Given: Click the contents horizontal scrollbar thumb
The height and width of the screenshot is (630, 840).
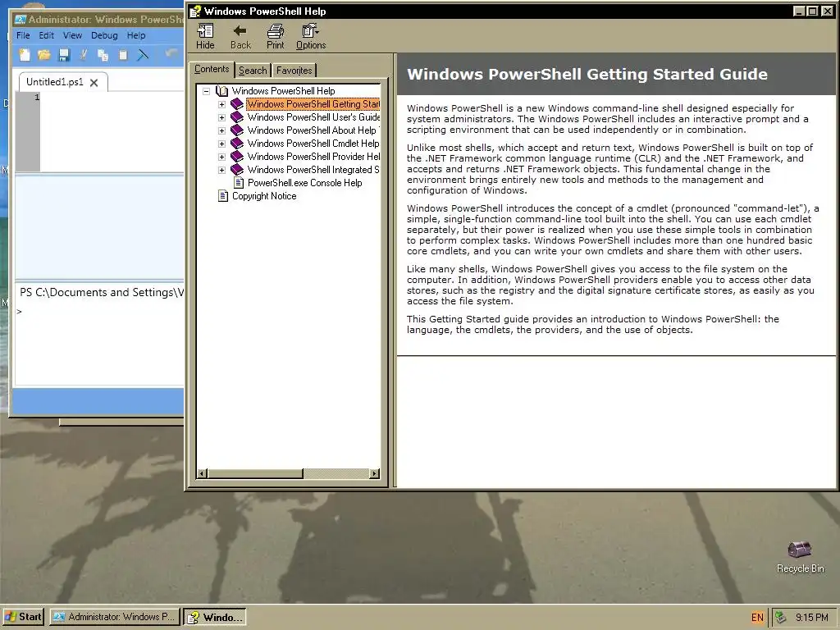Looking at the screenshot, I should pos(255,473).
